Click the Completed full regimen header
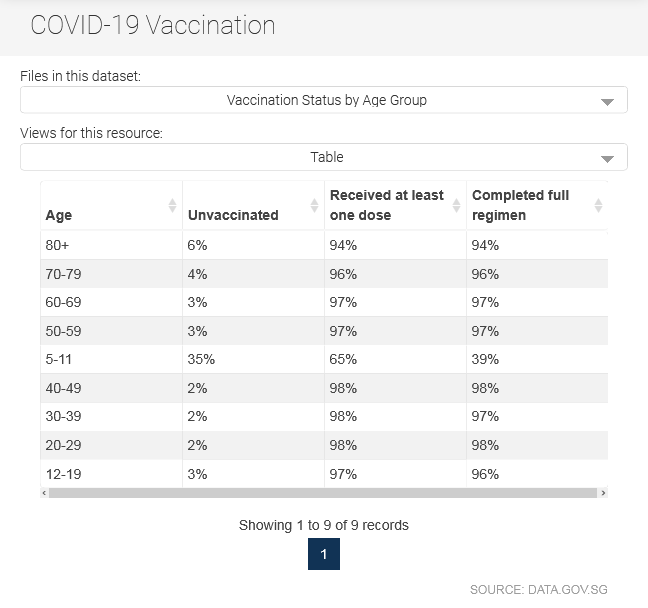This screenshot has width=648, height=608. 537,205
